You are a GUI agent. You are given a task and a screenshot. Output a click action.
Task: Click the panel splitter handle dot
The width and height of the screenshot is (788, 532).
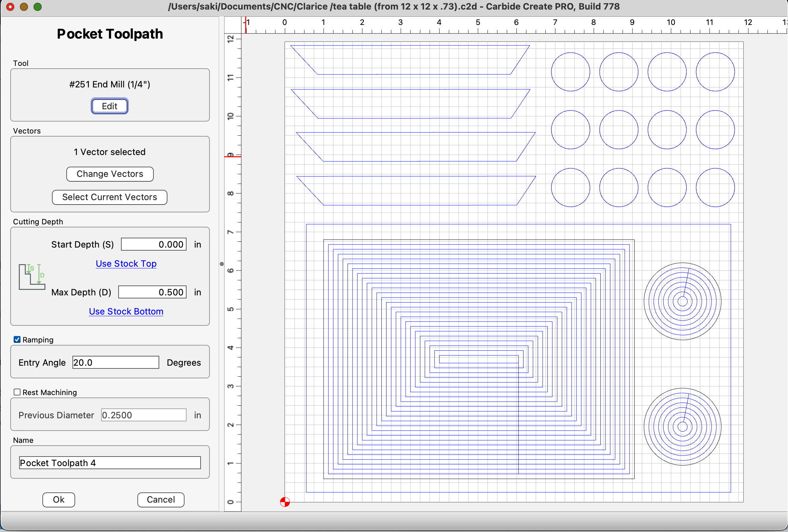click(222, 264)
